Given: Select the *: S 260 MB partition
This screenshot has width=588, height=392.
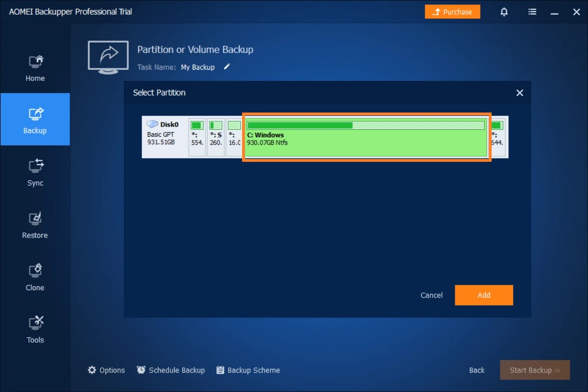Looking at the screenshot, I should tap(216, 137).
